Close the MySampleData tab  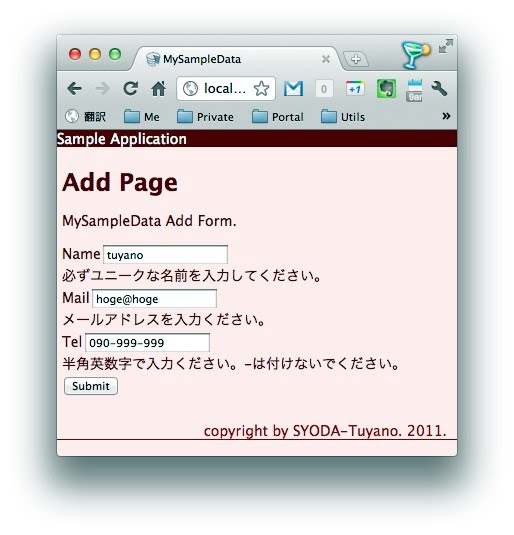point(326,59)
